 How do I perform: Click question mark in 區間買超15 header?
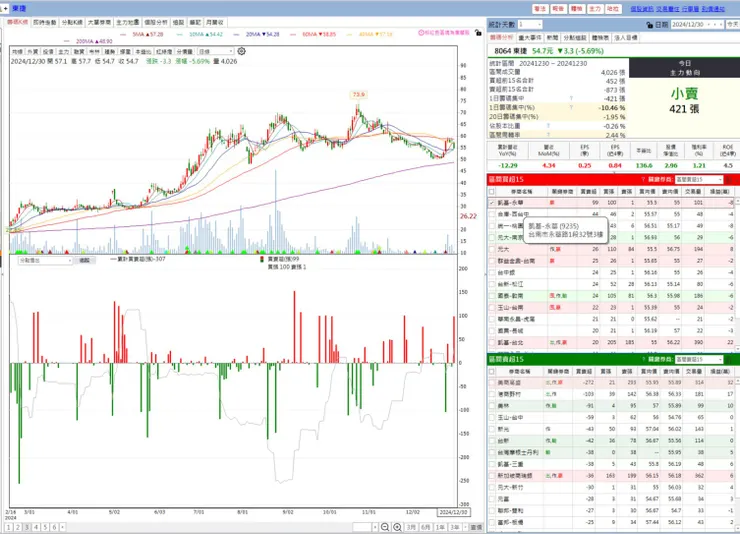click(x=643, y=179)
